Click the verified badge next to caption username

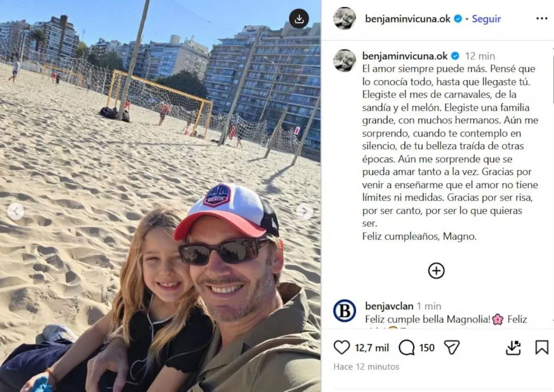pos(455,56)
